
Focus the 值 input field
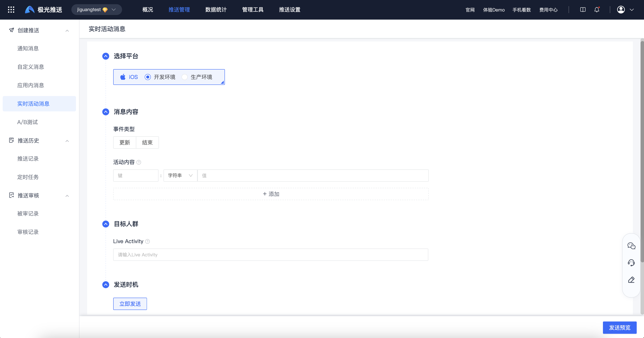pyautogui.click(x=313, y=176)
